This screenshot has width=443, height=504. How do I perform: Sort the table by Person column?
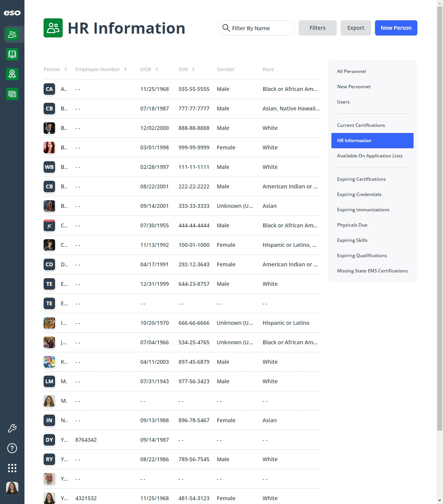pos(66,69)
